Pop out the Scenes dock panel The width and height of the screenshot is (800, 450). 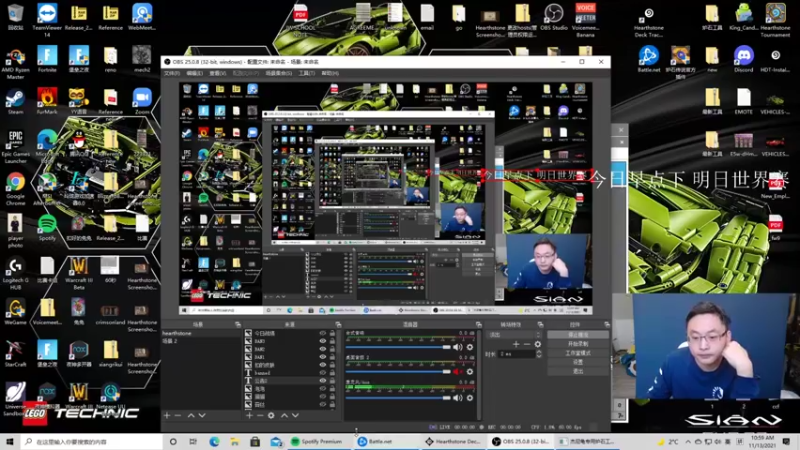click(238, 324)
